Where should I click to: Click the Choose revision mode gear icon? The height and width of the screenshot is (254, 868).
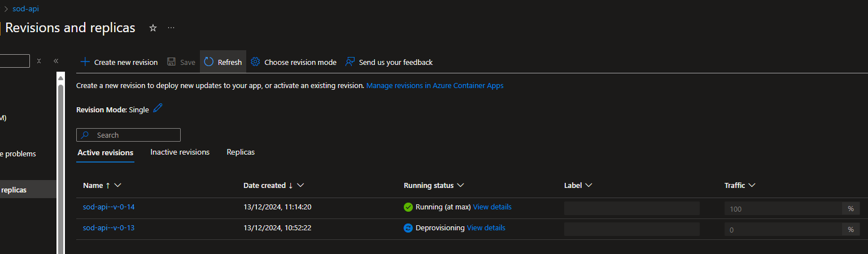[x=255, y=62]
